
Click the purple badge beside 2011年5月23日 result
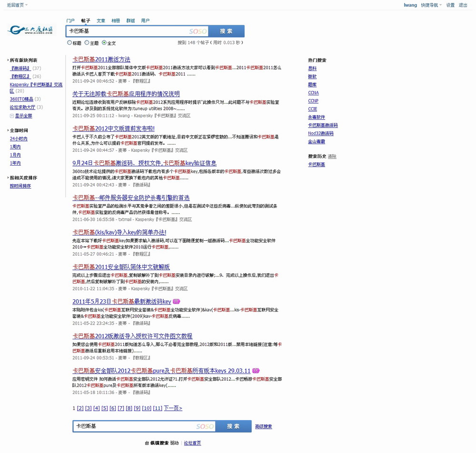(x=177, y=301)
